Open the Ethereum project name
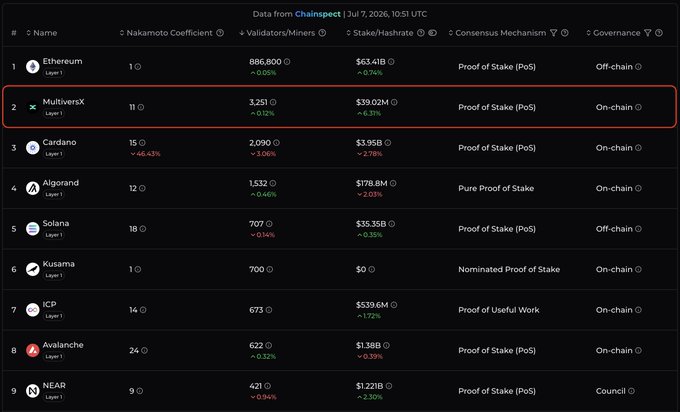This screenshot has height=412, width=680. pos(62,61)
